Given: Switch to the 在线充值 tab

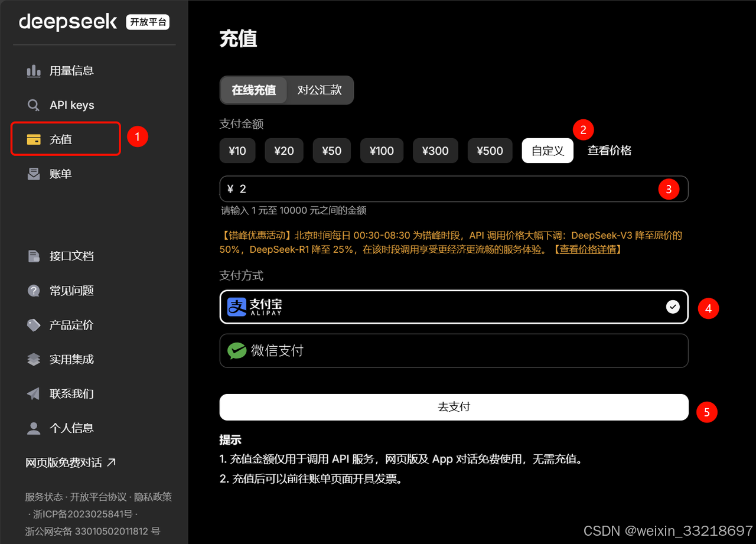Looking at the screenshot, I should (253, 90).
